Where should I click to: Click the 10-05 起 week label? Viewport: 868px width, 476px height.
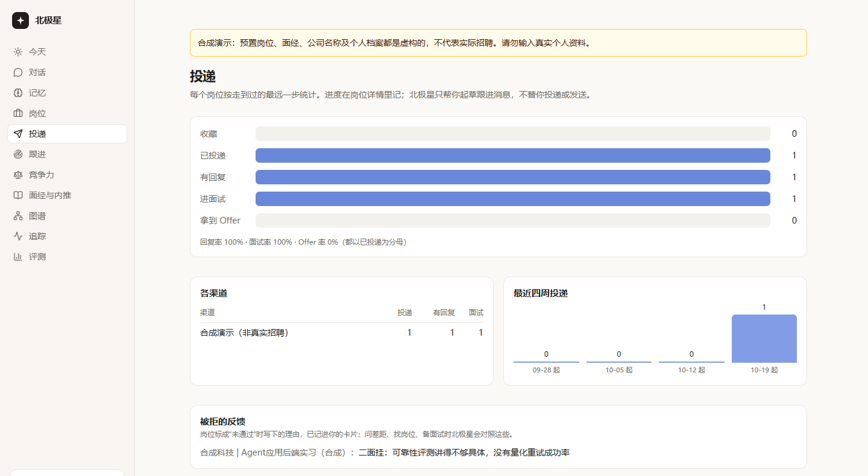click(x=619, y=370)
